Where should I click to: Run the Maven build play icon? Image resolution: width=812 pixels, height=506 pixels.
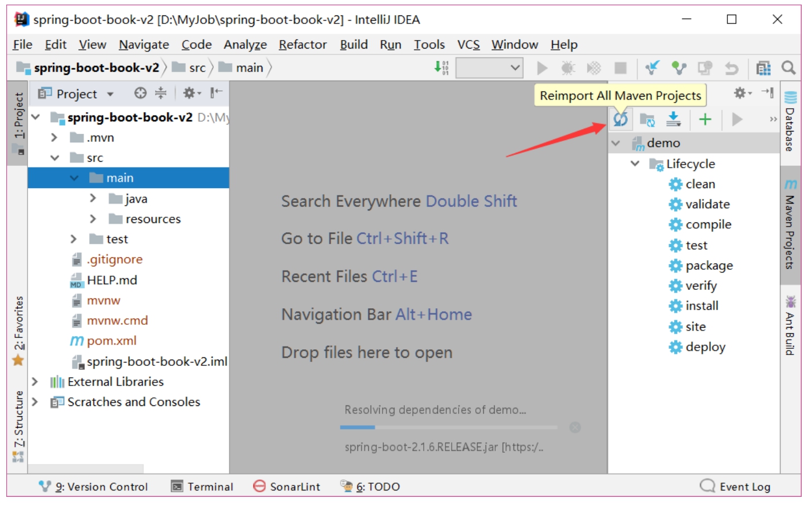tap(737, 119)
